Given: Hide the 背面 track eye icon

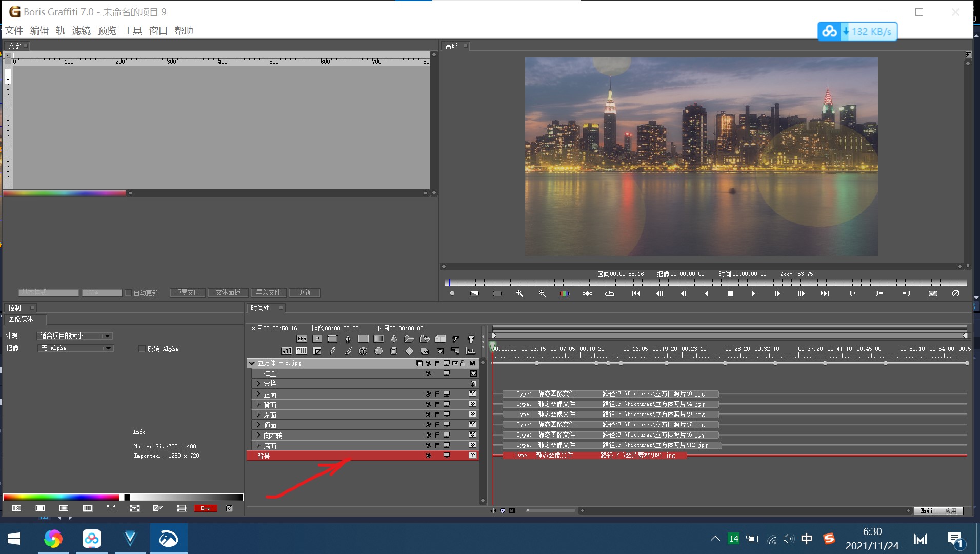Looking at the screenshot, I should pos(428,404).
